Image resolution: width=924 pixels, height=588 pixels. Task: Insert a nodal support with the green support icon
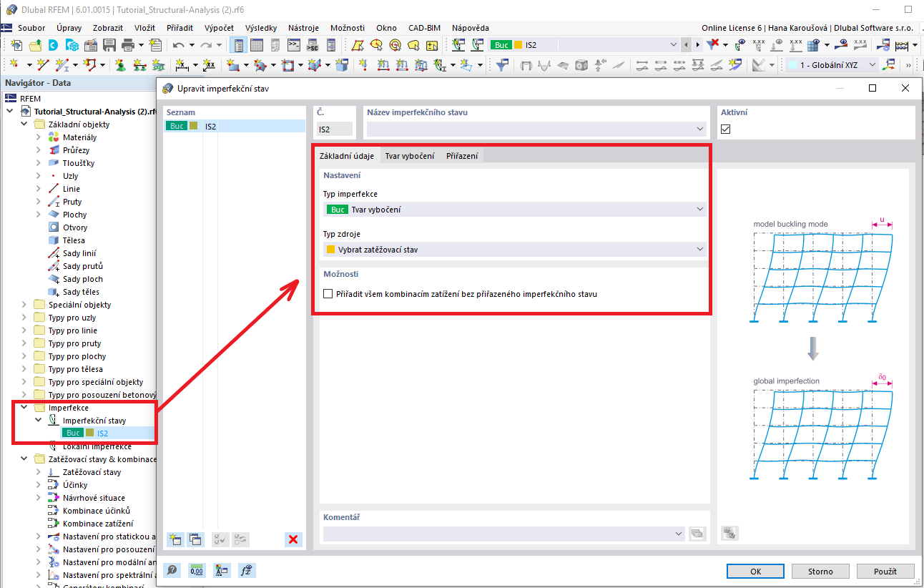coord(121,65)
